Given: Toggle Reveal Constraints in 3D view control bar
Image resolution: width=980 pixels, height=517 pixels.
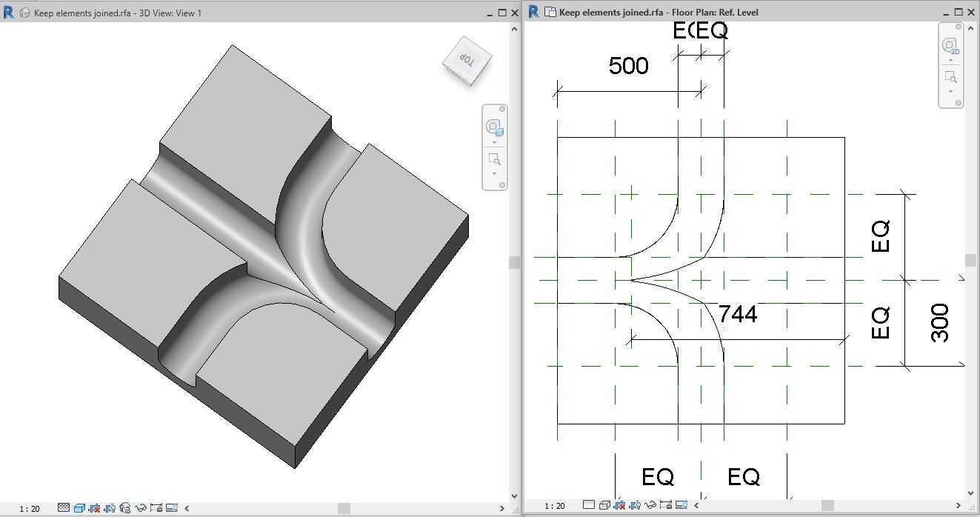Looking at the screenshot, I should pyautogui.click(x=156, y=507).
